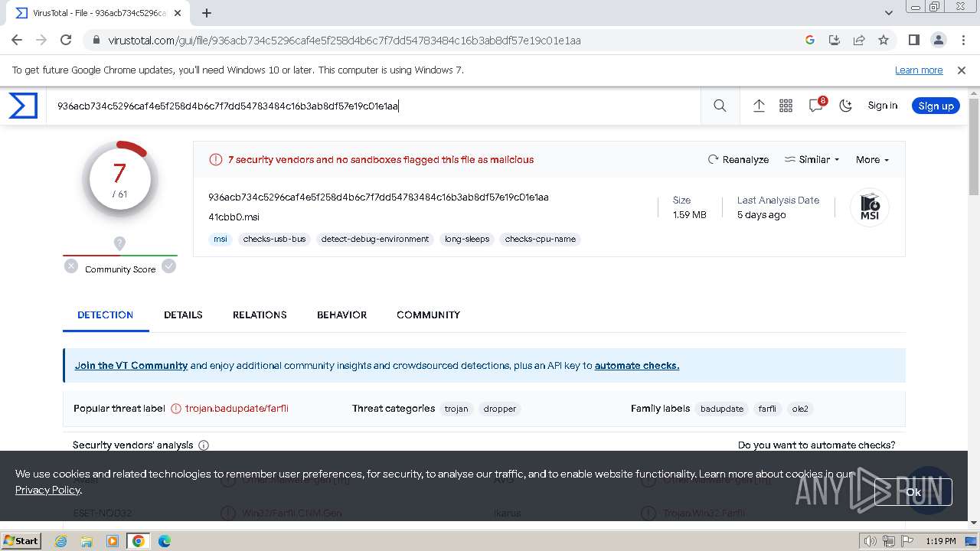Click the hash search input field

coord(375,106)
